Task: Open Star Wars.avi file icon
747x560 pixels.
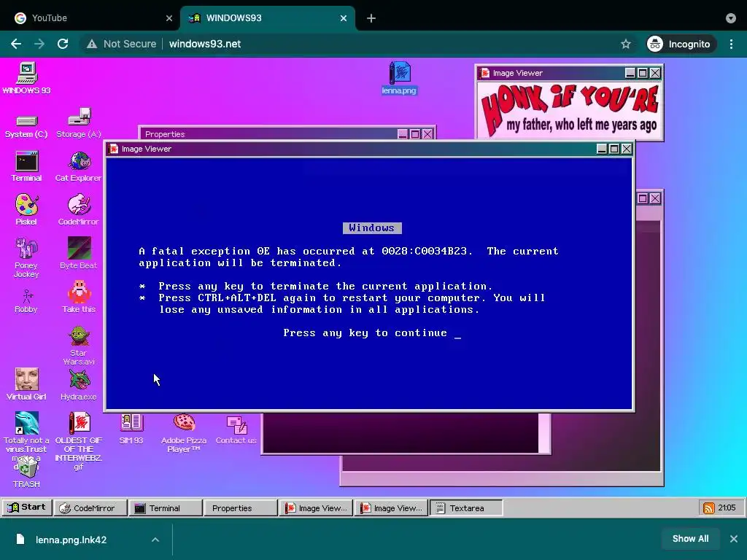Action: pyautogui.click(x=79, y=345)
